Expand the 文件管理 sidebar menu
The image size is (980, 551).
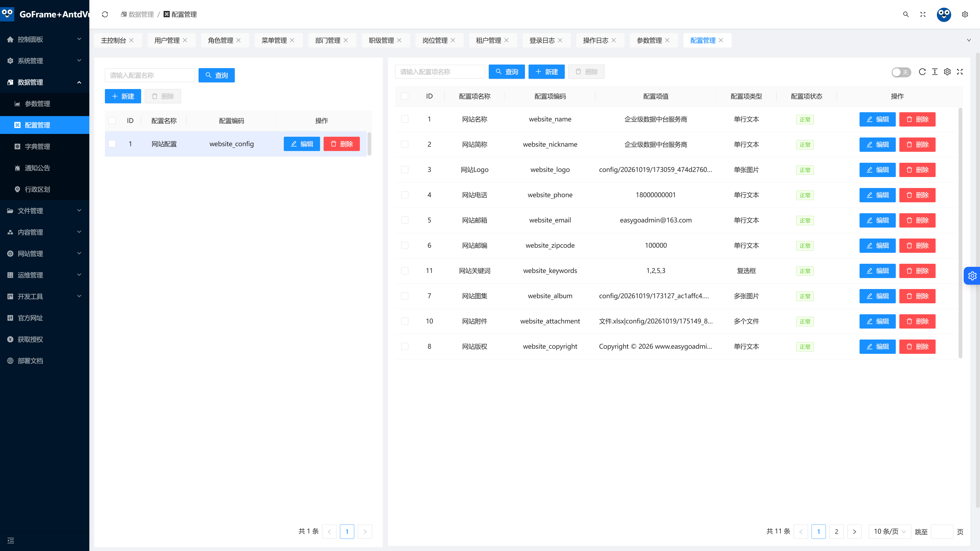[x=44, y=211]
